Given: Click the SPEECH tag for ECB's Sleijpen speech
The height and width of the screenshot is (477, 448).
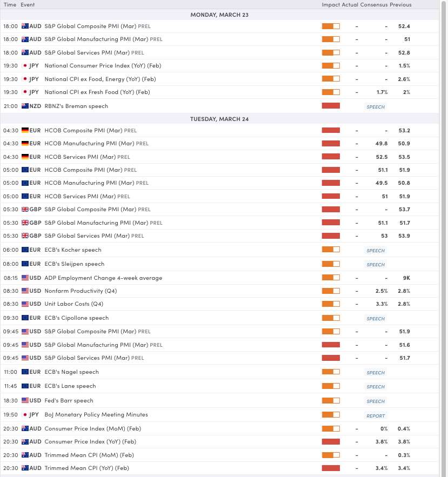Looking at the screenshot, I should (x=376, y=265).
